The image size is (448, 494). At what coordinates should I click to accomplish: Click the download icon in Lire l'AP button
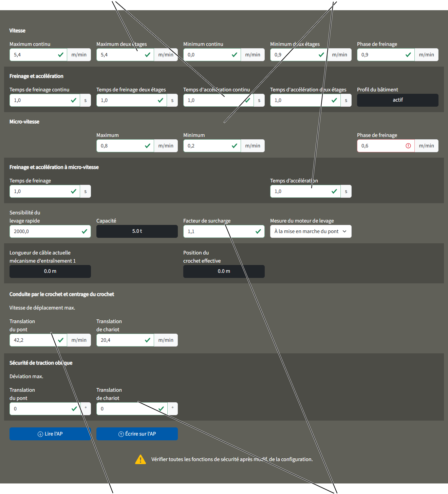(40, 434)
